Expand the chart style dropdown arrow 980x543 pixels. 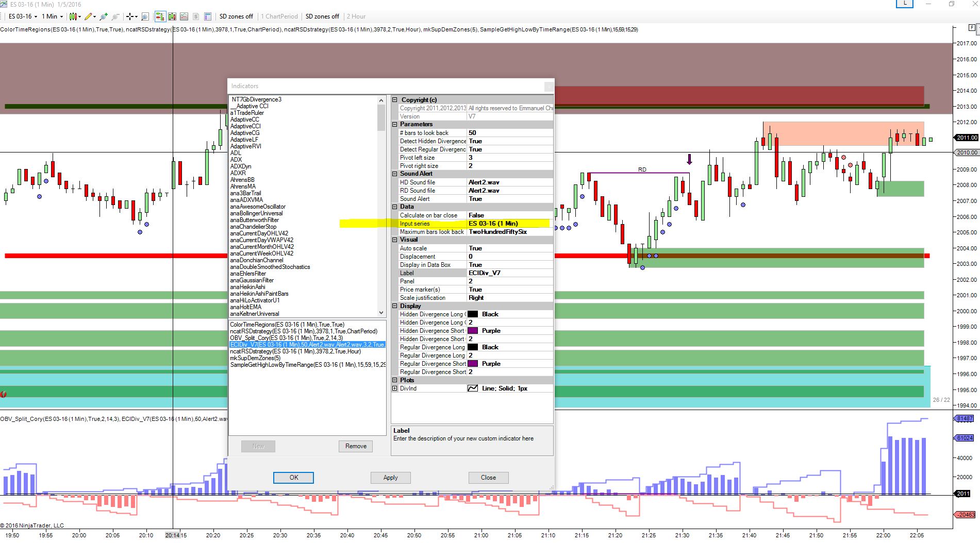pos(79,16)
